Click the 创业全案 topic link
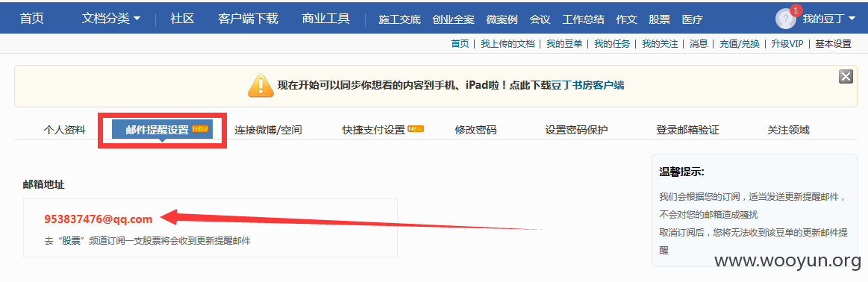The image size is (868, 282). click(453, 19)
